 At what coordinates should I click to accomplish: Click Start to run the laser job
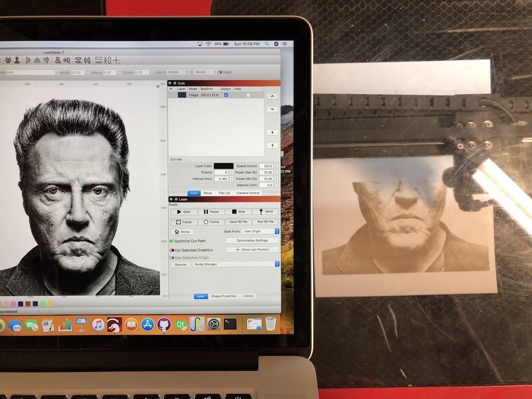click(184, 211)
